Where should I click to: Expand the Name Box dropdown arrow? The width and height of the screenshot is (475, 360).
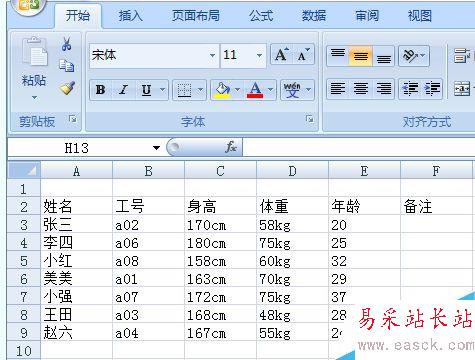[156, 148]
